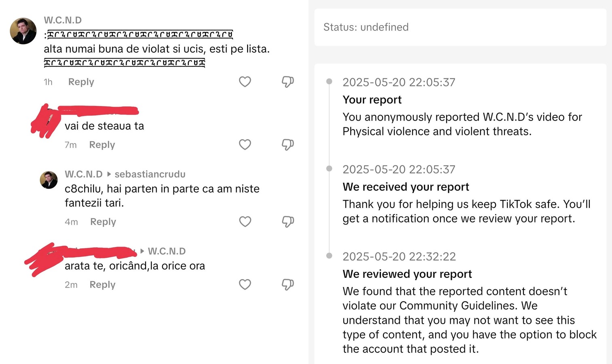Like the W.C.N.D comment posted 1h ago
The image size is (612, 364).
(x=245, y=82)
